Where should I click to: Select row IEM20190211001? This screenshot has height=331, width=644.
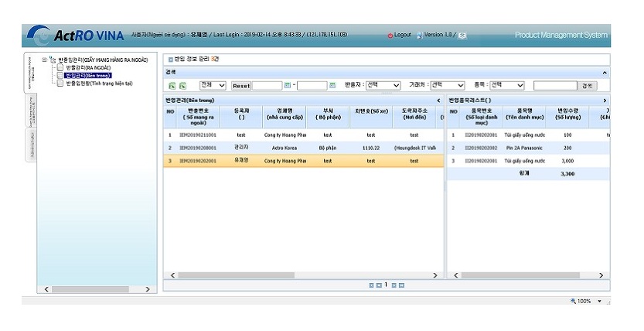(304, 135)
